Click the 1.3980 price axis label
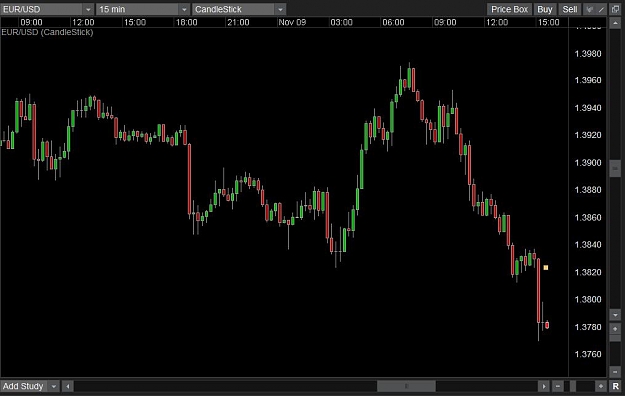The height and width of the screenshot is (396, 625). point(588,53)
